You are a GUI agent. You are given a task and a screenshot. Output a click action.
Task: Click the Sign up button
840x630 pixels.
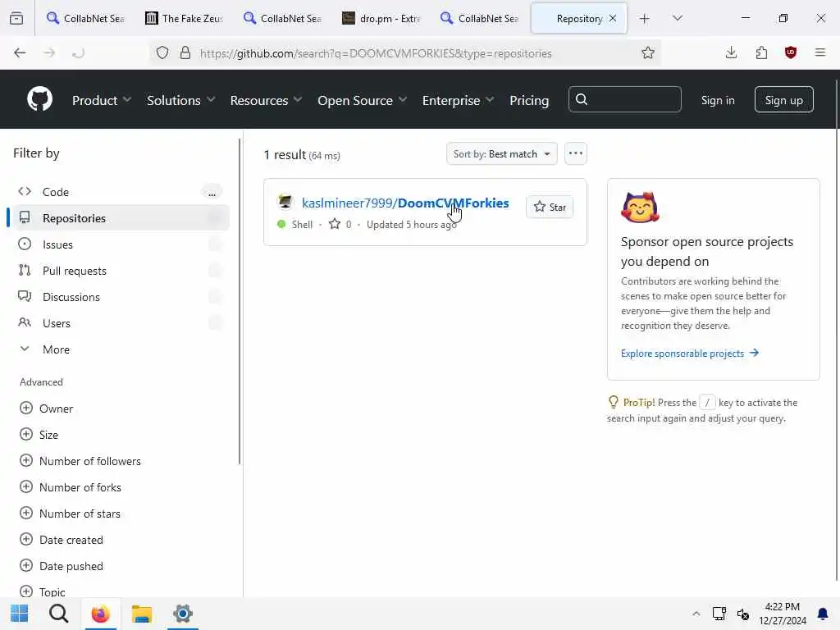pyautogui.click(x=783, y=99)
